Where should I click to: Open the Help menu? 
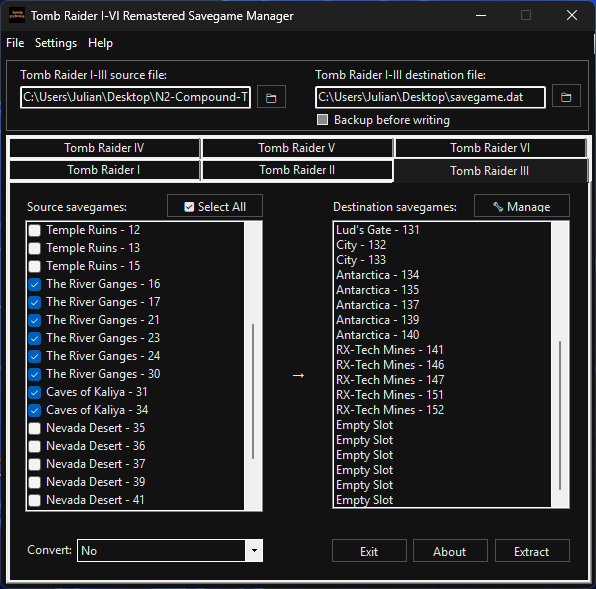(100, 43)
